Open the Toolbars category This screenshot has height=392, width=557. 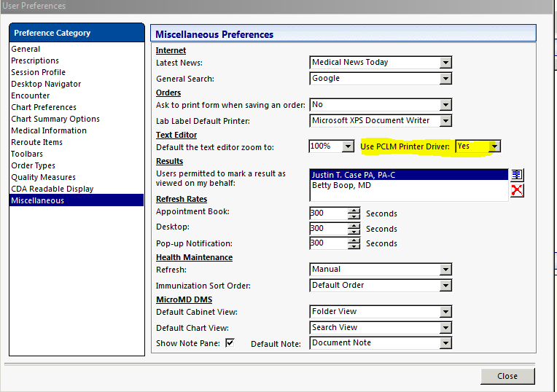(27, 154)
